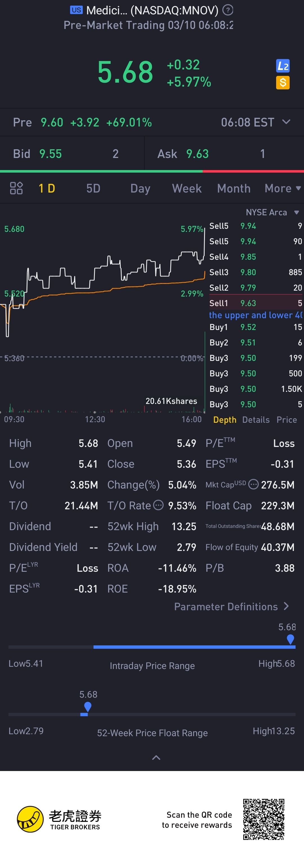Tap the 52wk High value 13.25
Image resolution: width=304 pixels, height=868 pixels.
tap(184, 526)
